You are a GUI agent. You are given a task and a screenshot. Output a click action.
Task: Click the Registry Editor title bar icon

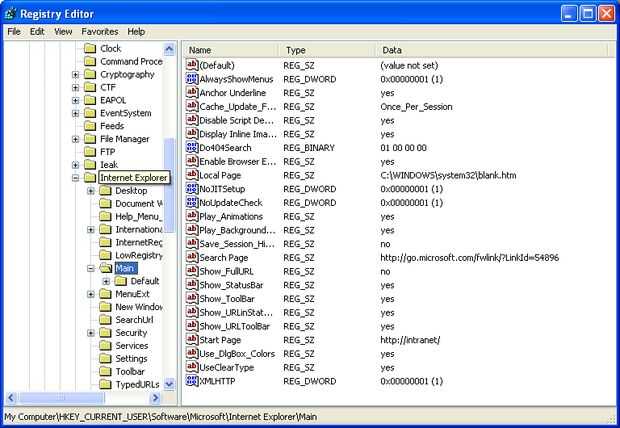[10, 14]
